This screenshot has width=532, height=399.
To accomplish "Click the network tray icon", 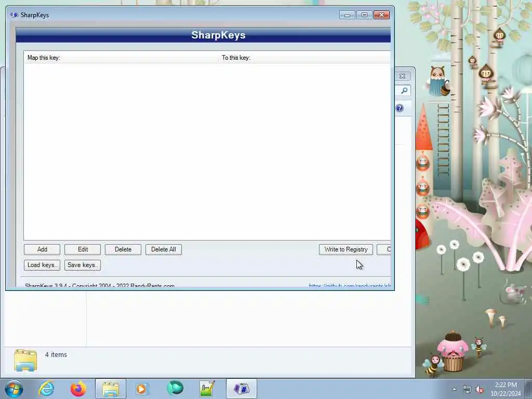I will [467, 390].
